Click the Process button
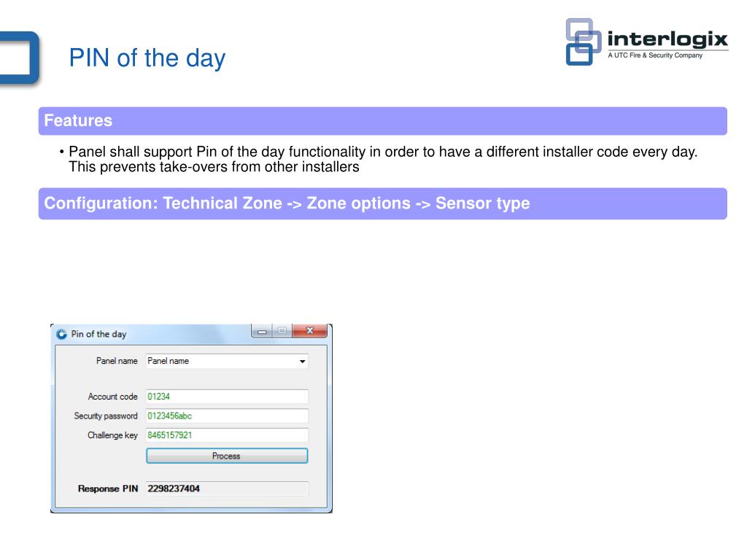Viewport: 747px width, 560px height. click(x=227, y=456)
